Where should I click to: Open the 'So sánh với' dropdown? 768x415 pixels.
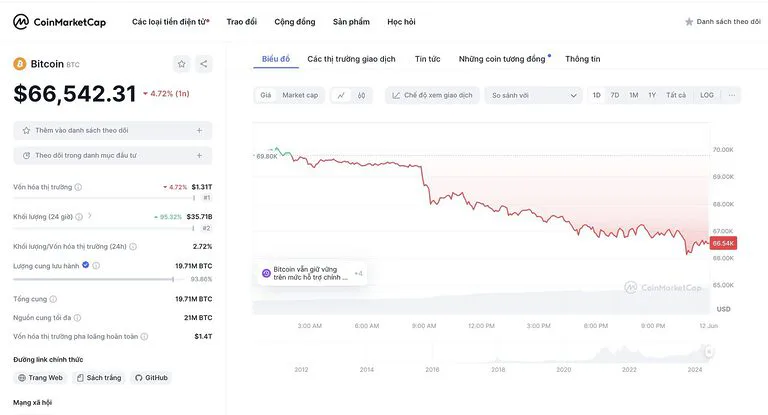click(x=534, y=95)
